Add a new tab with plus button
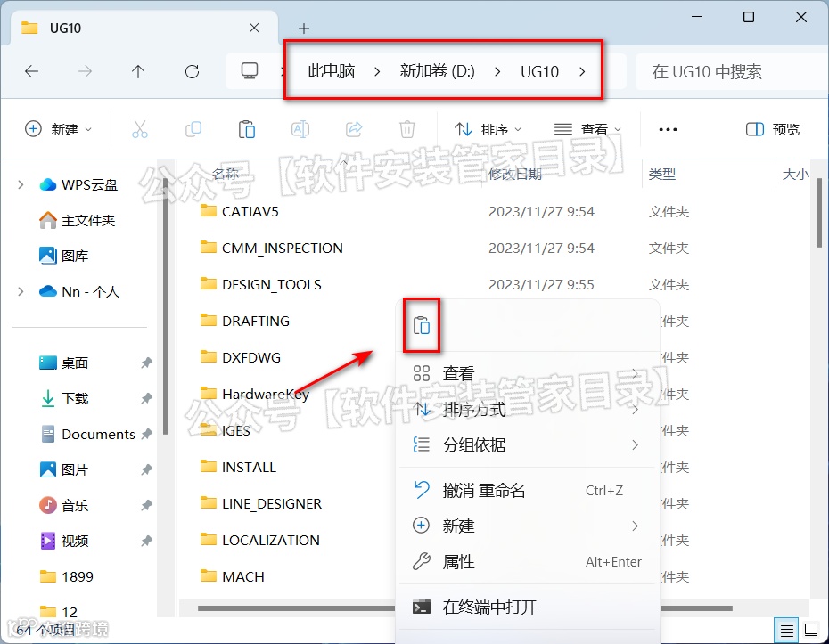The image size is (829, 644). (303, 29)
